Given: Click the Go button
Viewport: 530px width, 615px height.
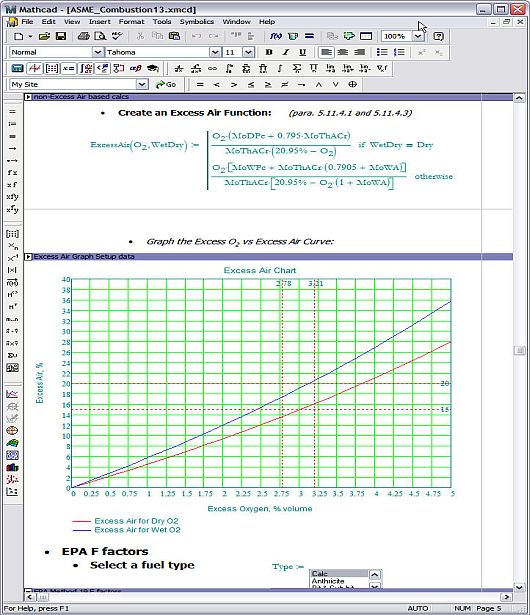Looking at the screenshot, I should 166,84.
